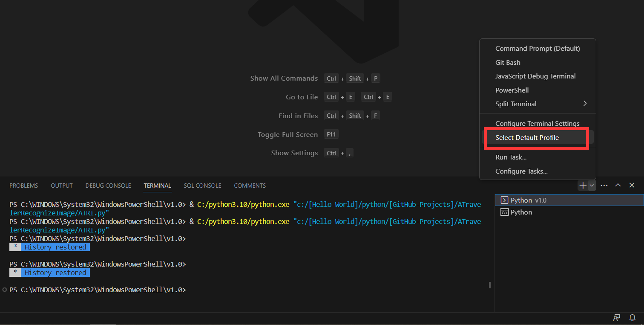Open a new terminal with the plus icon
Viewport: 644px width, 325px height.
(582, 185)
